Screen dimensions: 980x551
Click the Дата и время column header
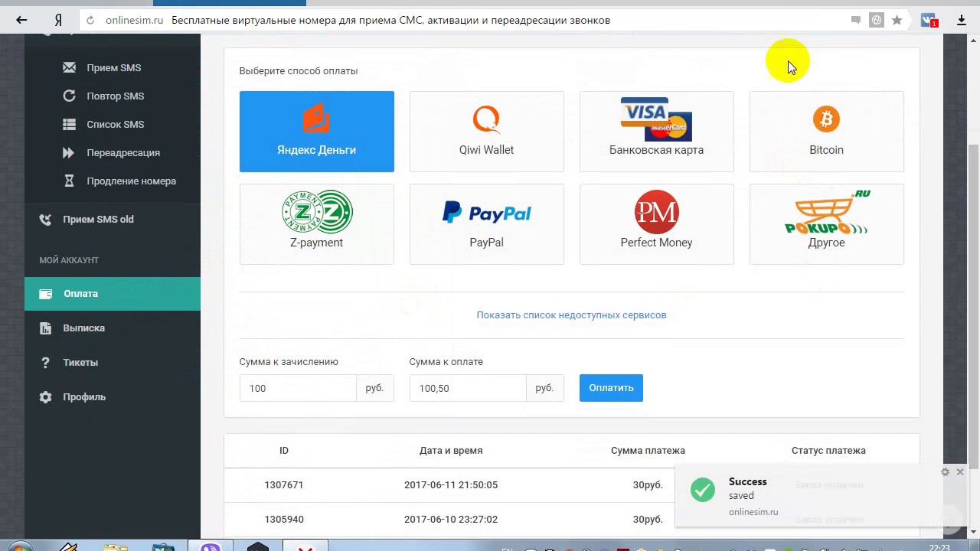451,450
